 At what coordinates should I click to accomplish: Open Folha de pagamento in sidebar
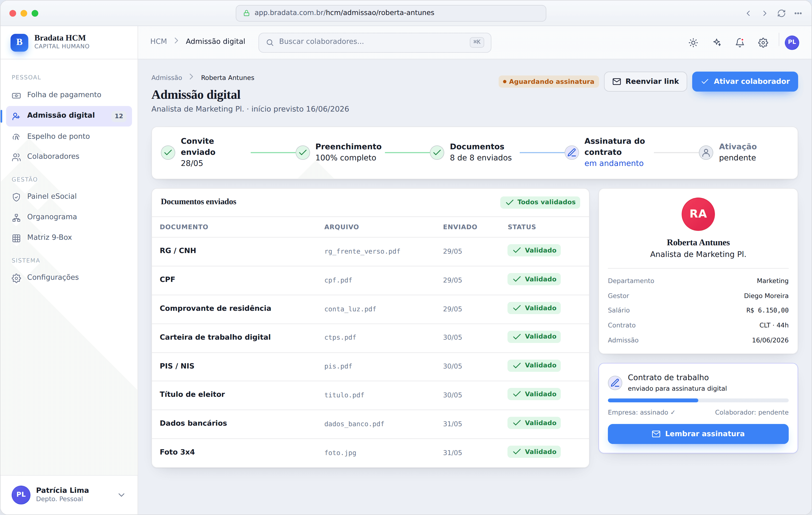point(69,95)
